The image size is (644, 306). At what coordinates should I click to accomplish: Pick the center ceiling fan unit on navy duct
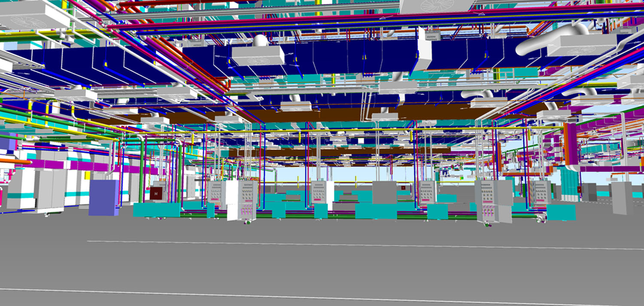coord(258,55)
